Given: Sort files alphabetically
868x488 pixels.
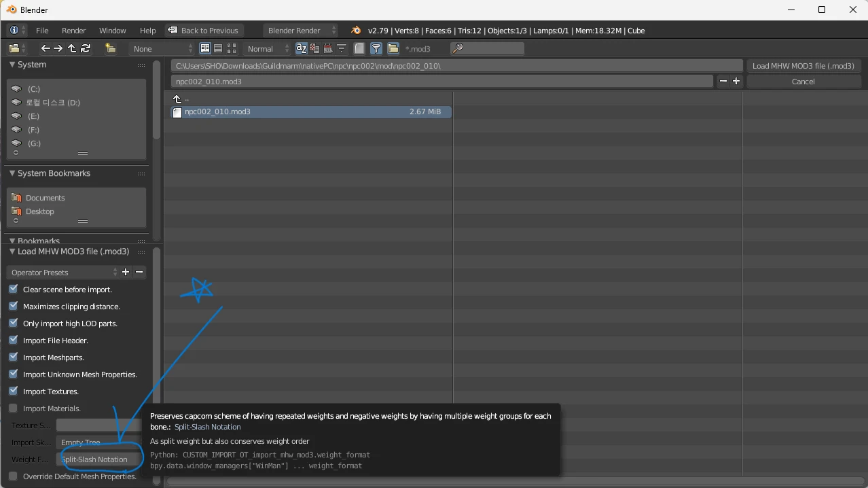Looking at the screenshot, I should point(301,48).
